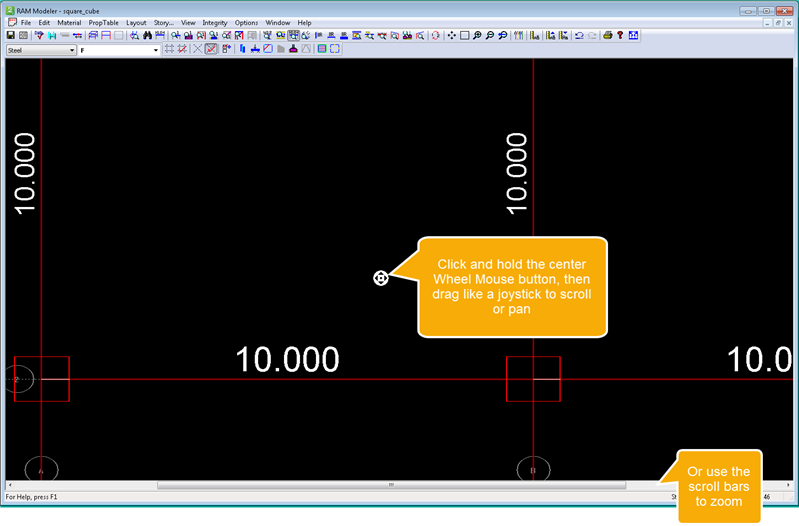Click the binoculars Find icon
The width and height of the screenshot is (799, 526).
147,35
